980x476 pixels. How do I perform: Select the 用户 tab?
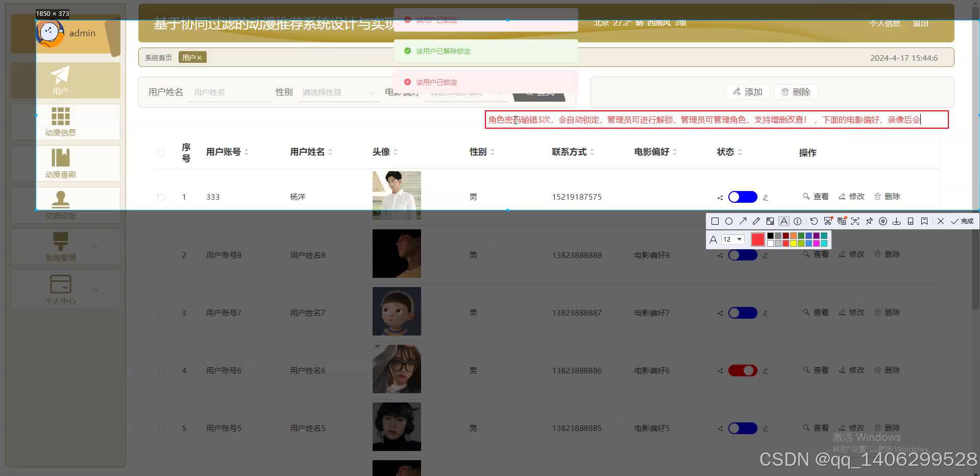pyautogui.click(x=188, y=57)
